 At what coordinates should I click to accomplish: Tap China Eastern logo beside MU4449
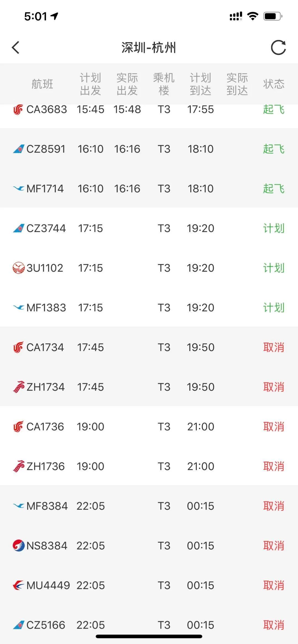click(x=18, y=585)
